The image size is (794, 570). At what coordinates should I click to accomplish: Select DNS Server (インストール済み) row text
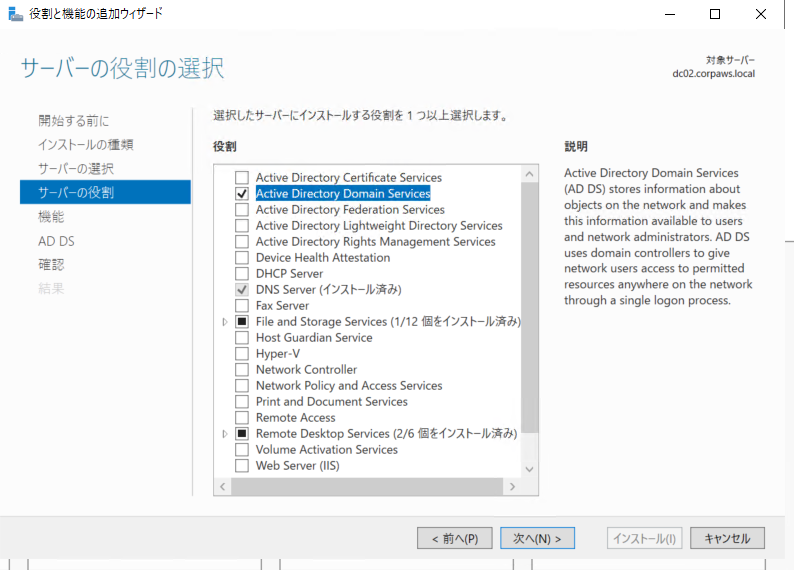(329, 290)
